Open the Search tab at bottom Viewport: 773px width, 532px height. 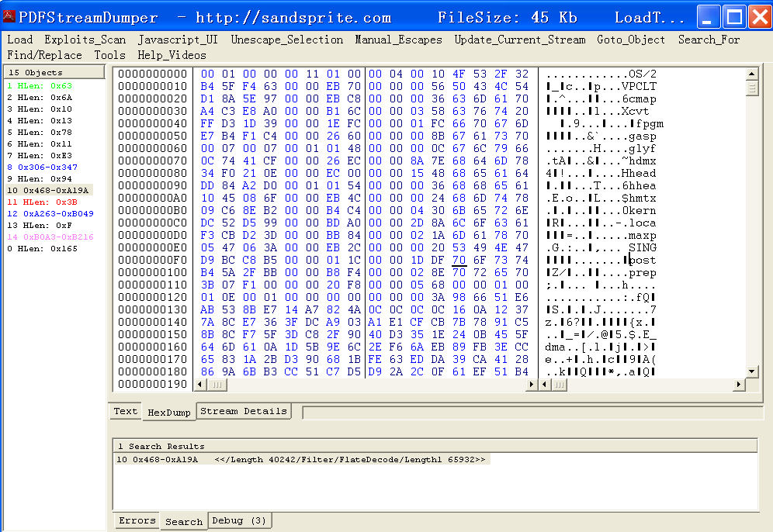point(184,522)
